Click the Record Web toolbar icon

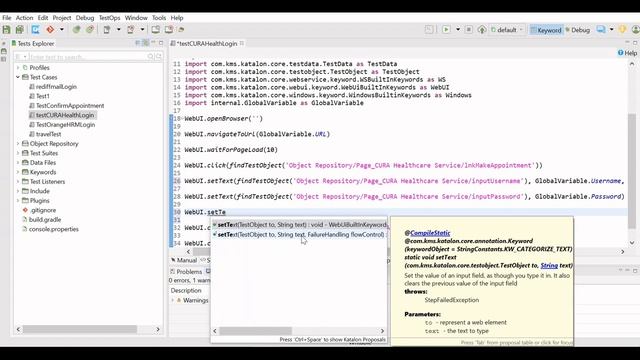coord(90,29)
